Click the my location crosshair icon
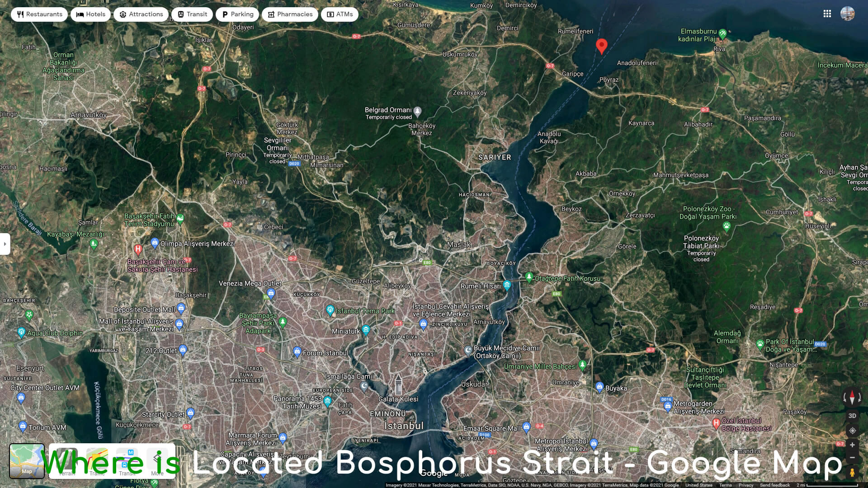868x488 pixels. point(852,430)
